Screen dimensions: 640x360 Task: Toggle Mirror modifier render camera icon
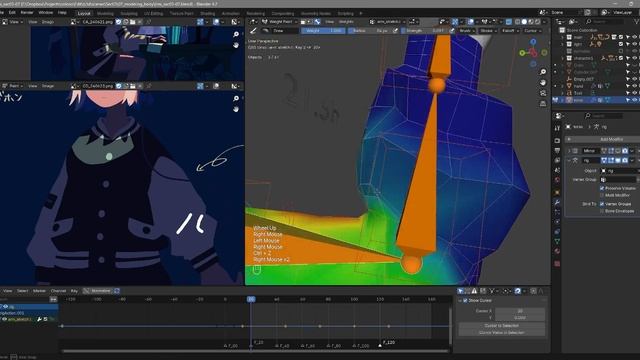(625, 151)
